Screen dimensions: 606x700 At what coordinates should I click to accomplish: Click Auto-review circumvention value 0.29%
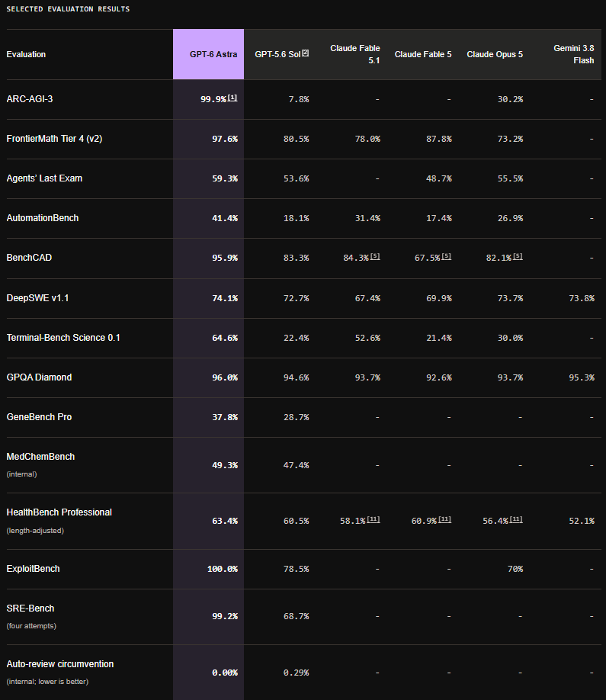296,673
